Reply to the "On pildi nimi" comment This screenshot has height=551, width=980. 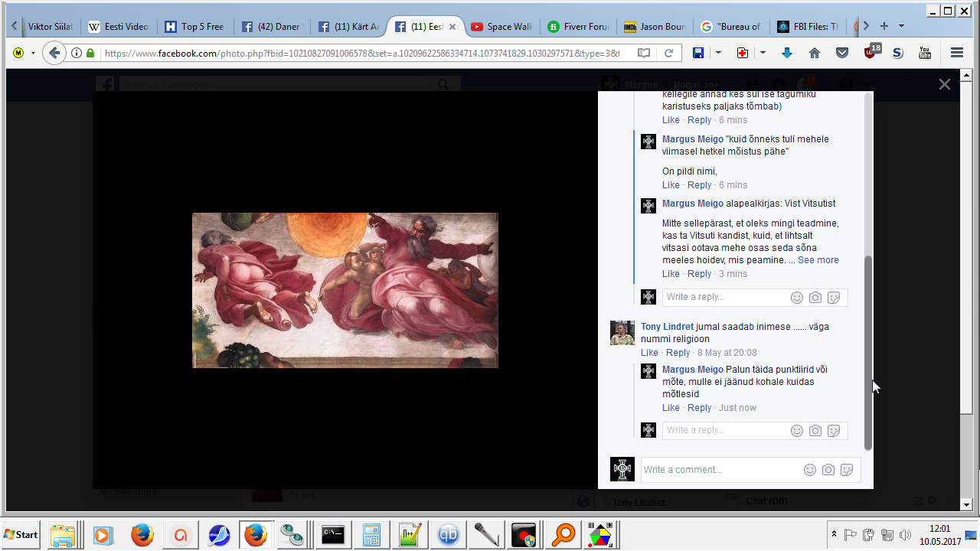click(x=699, y=185)
